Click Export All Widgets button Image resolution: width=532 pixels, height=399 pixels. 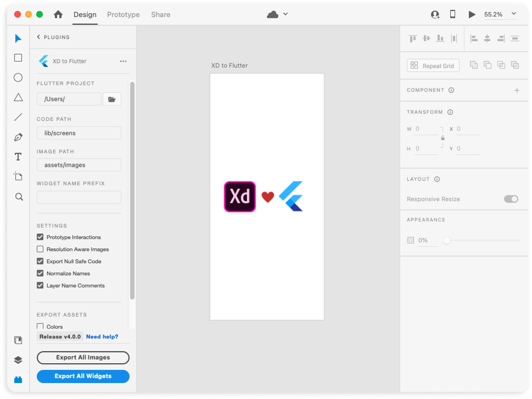click(83, 376)
